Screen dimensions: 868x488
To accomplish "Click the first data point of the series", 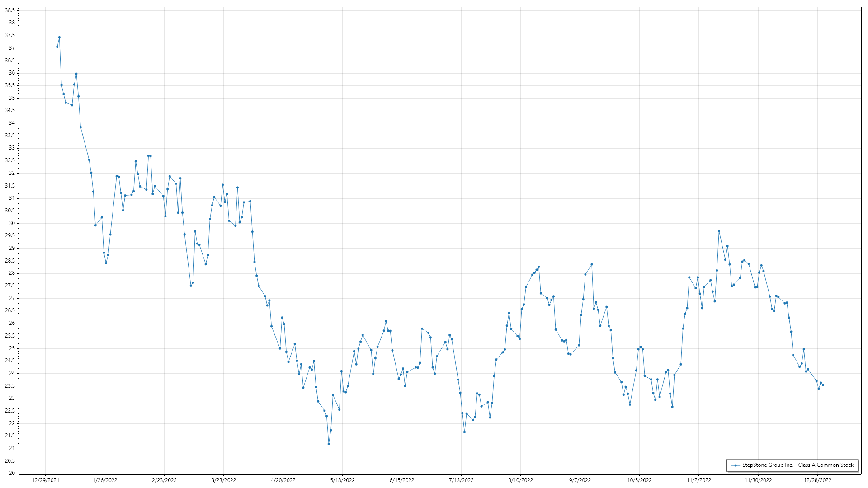I will (x=57, y=47).
